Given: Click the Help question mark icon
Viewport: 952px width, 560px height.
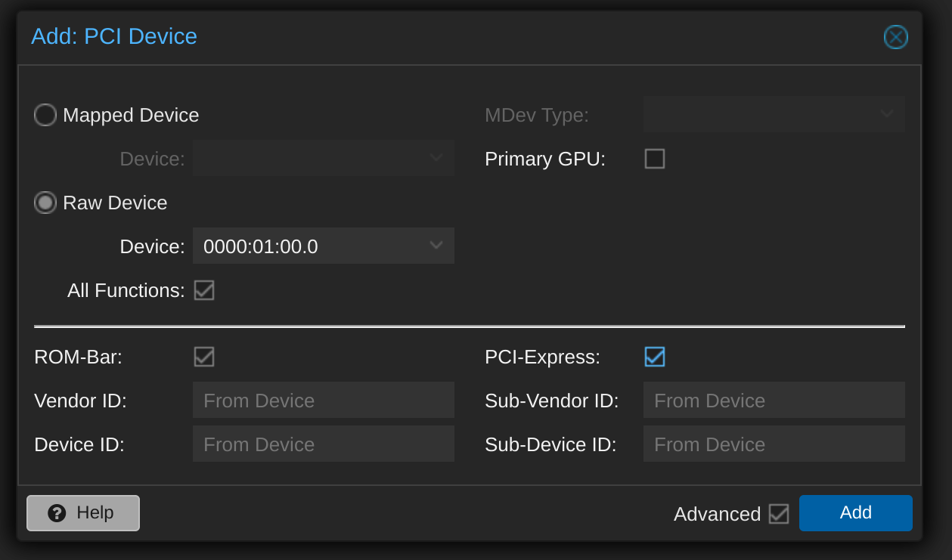Looking at the screenshot, I should pos(57,513).
